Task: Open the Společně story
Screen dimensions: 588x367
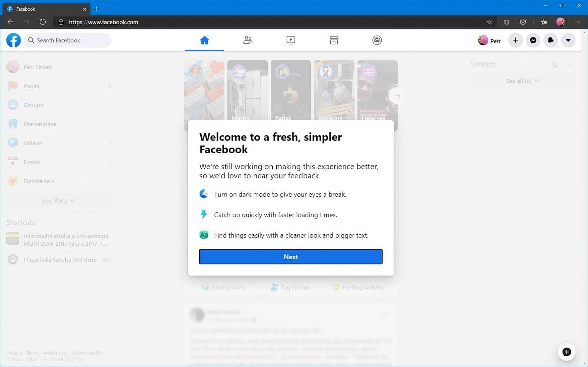Action: click(x=334, y=90)
